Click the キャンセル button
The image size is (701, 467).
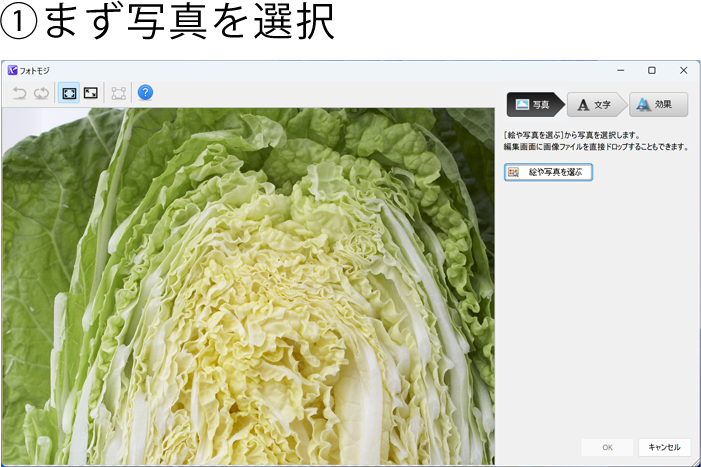[x=664, y=447]
